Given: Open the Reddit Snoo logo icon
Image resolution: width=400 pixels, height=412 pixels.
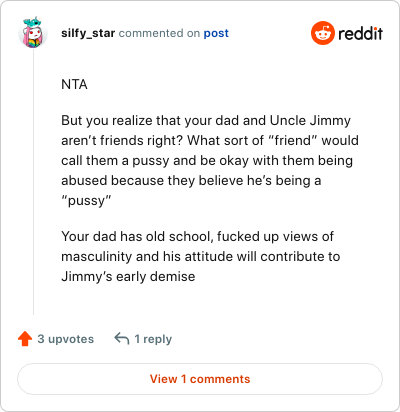Looking at the screenshot, I should (x=322, y=33).
